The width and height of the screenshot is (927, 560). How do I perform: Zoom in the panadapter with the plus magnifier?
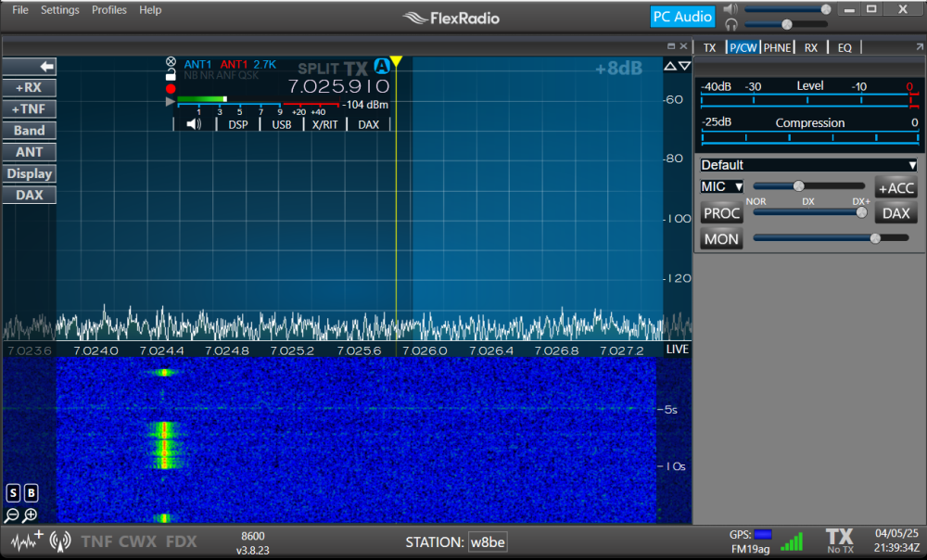(x=31, y=515)
